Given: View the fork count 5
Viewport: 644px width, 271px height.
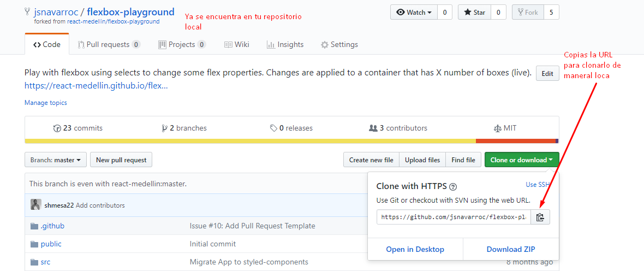Looking at the screenshot, I should tap(551, 13).
